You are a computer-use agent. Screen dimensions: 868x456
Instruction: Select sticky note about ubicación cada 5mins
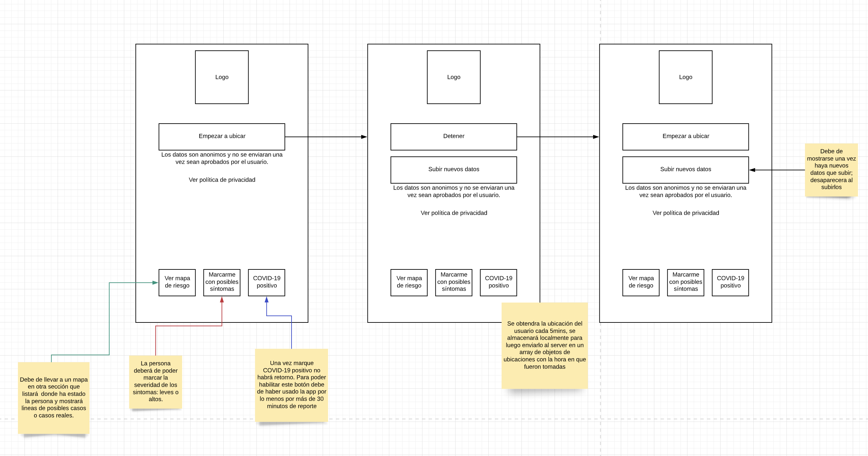pos(545,345)
